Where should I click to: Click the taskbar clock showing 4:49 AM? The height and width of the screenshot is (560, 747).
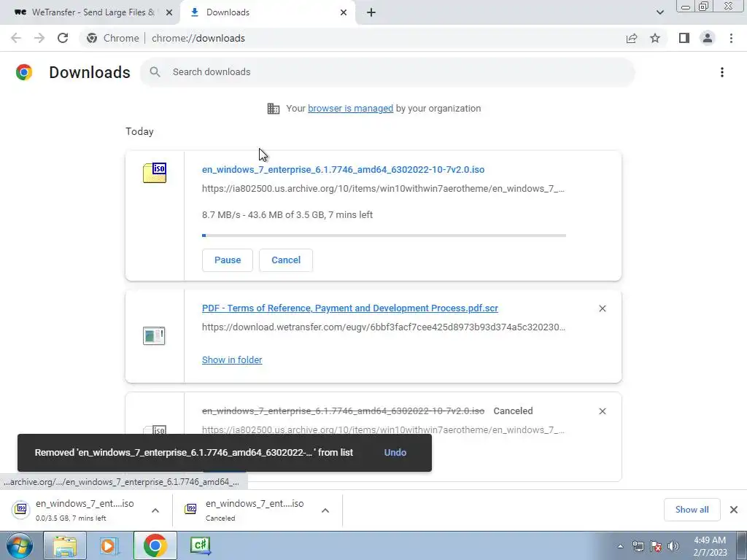710,546
